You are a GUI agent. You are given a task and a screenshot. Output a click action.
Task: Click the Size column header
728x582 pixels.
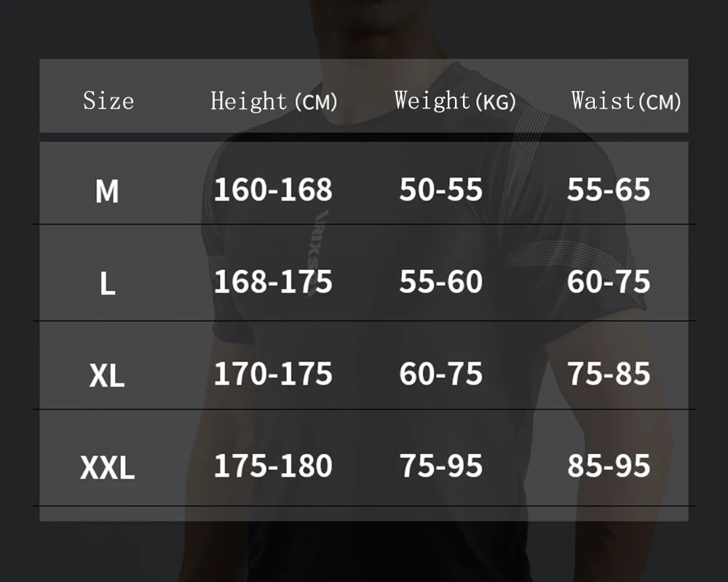coord(108,100)
